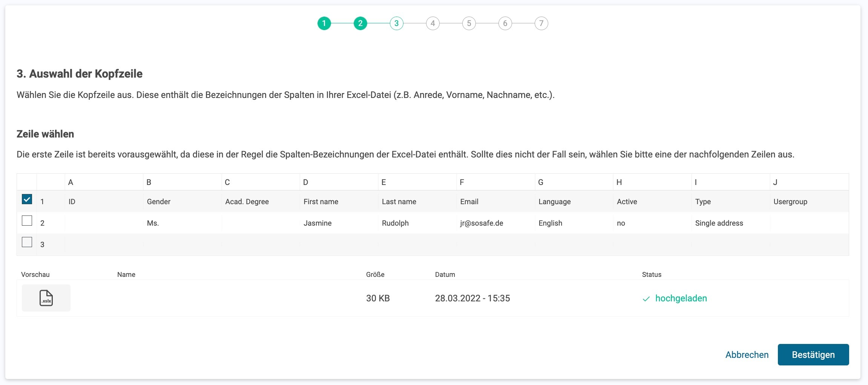868x385 pixels.
Task: Click column letter F header
Action: (x=462, y=182)
